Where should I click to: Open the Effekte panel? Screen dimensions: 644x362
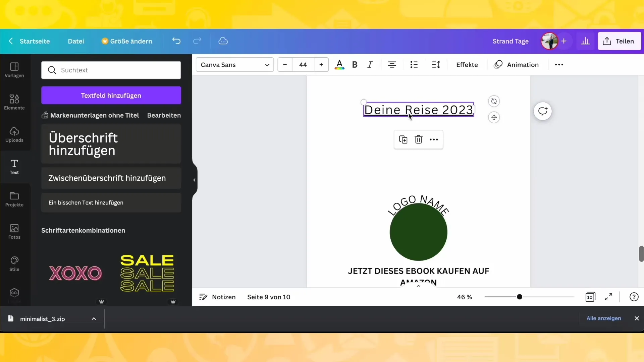pos(467,65)
